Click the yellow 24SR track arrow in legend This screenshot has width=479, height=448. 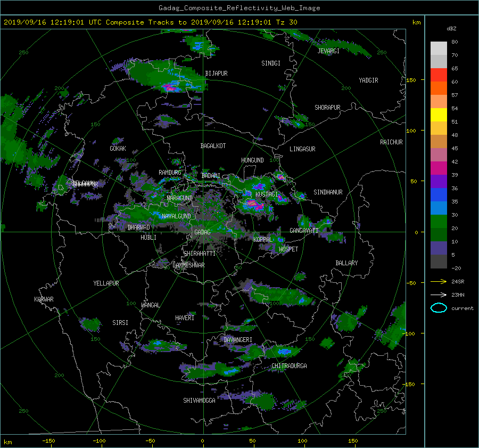click(439, 282)
